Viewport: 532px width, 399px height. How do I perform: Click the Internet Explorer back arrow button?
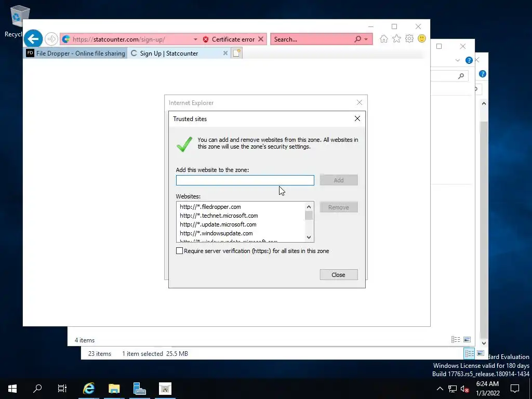(33, 39)
